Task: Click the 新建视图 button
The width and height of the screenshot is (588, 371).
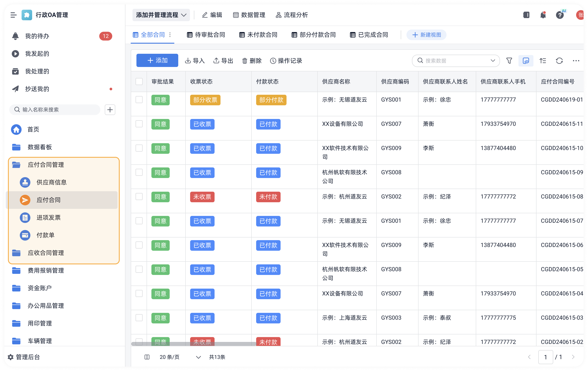Action: tap(426, 35)
